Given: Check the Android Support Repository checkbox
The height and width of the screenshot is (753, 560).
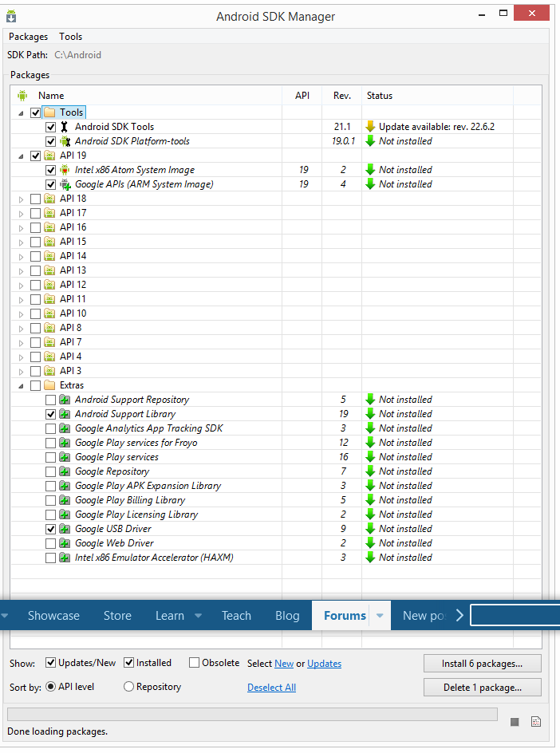Looking at the screenshot, I should tap(50, 400).
